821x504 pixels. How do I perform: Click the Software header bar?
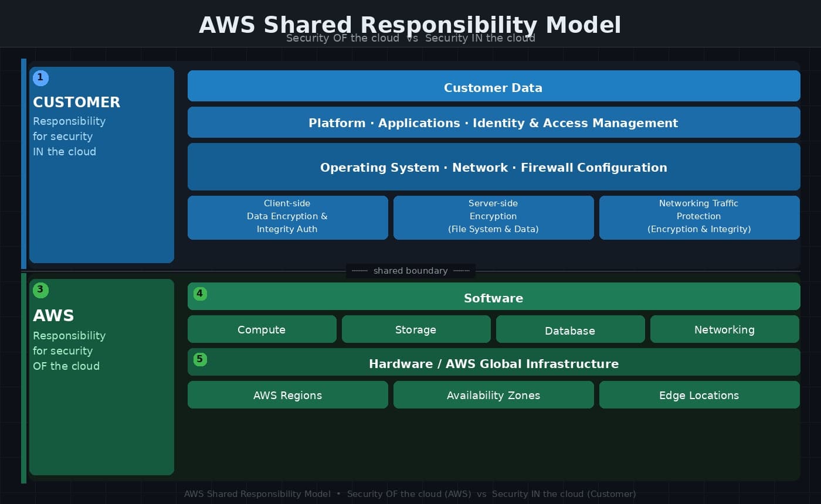click(493, 297)
